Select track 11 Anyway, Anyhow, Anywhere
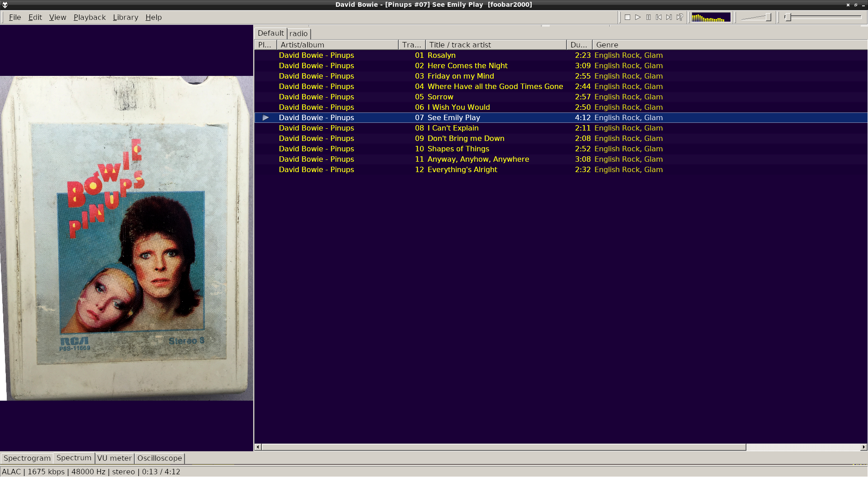 click(561, 159)
